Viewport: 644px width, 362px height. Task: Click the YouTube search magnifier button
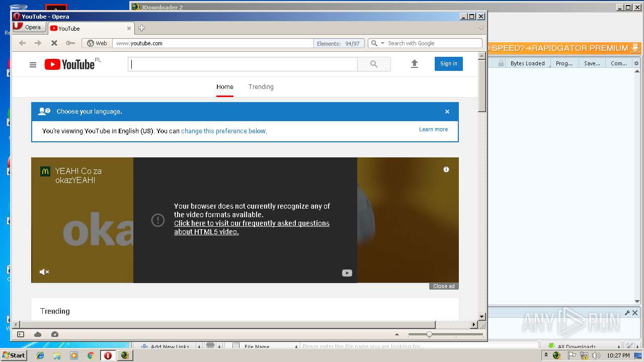click(374, 64)
